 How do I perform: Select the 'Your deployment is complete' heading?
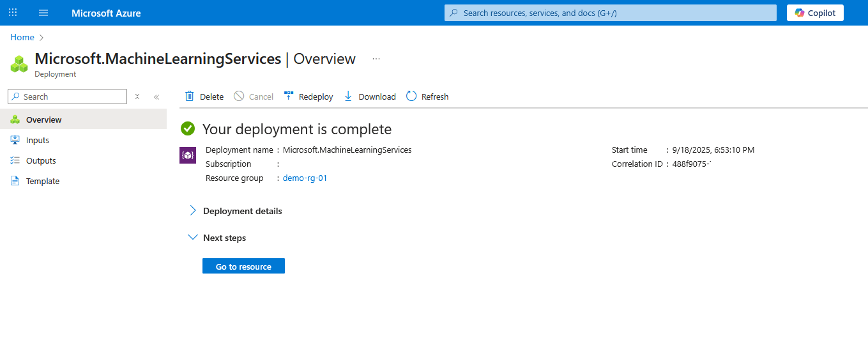(297, 129)
